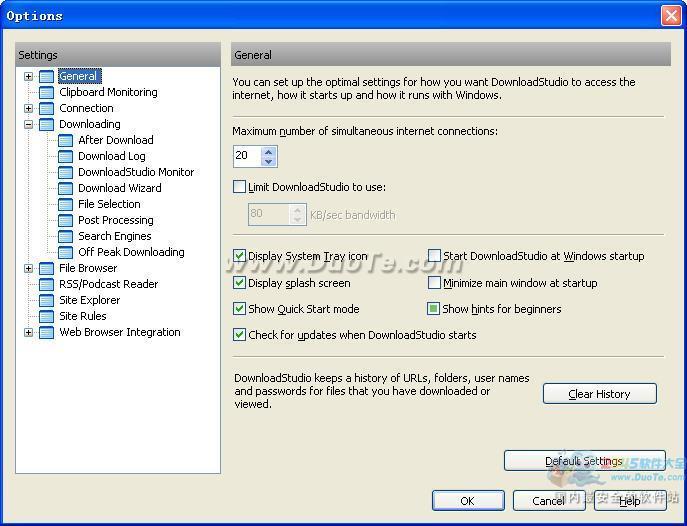Click the Web Browser Integration page icon
The width and height of the screenshot is (687, 526).
click(x=46, y=332)
